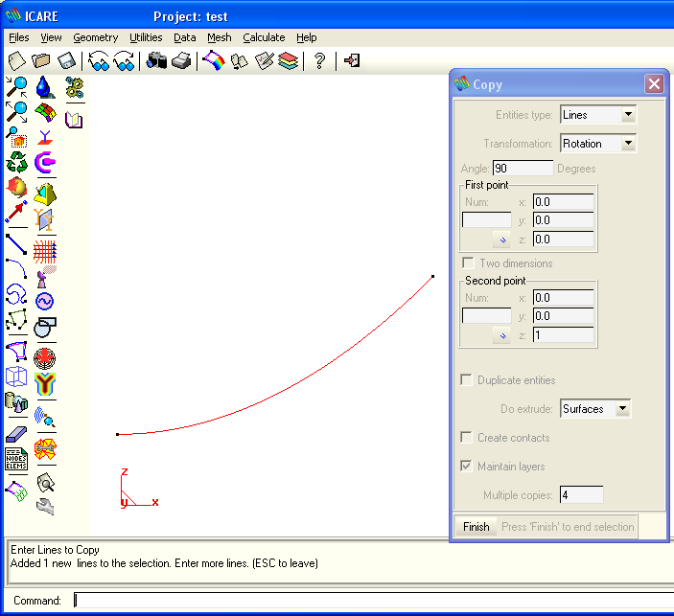
Task: Click the Command input line
Action: [x=374, y=600]
